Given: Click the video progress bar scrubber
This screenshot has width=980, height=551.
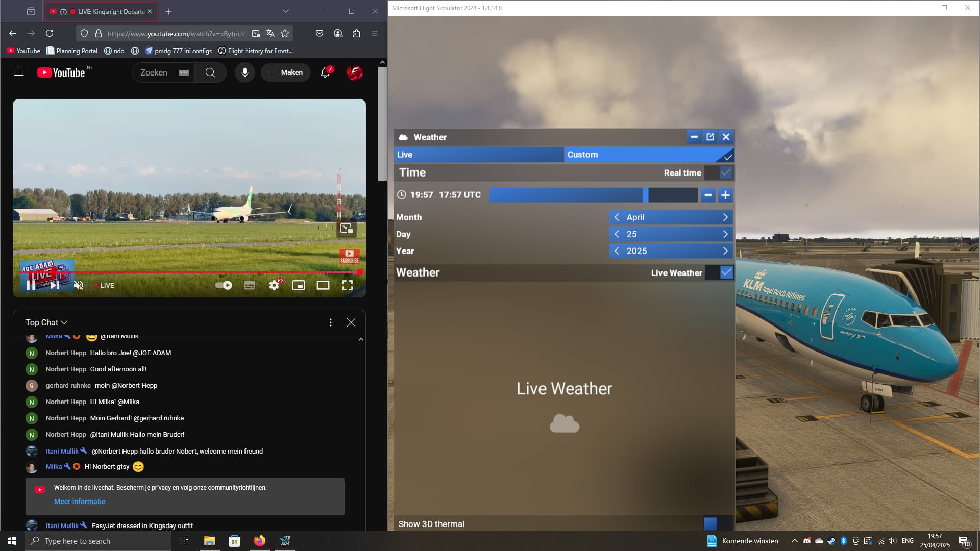Looking at the screenshot, I should point(360,272).
